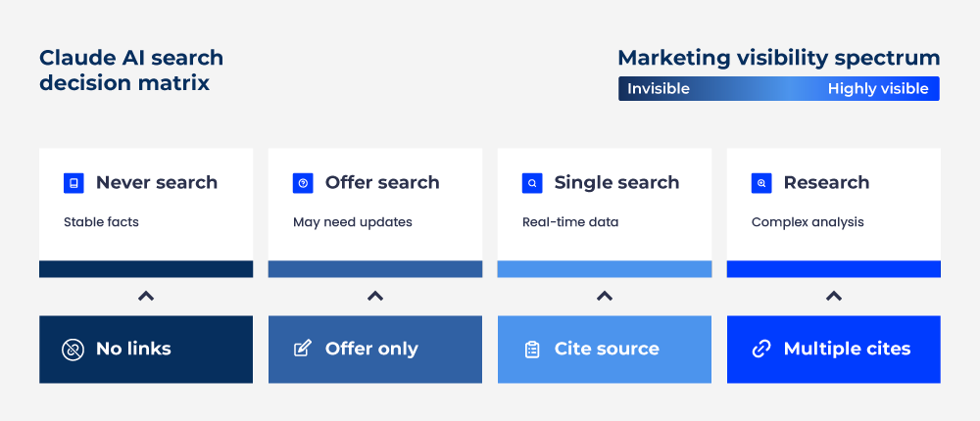Click the Invisible end of visibility spectrum
Image resolution: width=980 pixels, height=421 pixels.
click(x=659, y=89)
